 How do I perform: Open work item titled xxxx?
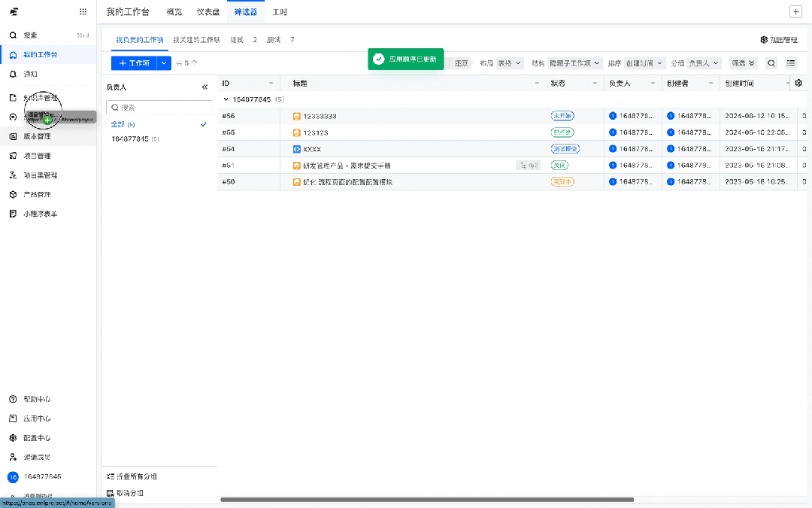[312, 149]
